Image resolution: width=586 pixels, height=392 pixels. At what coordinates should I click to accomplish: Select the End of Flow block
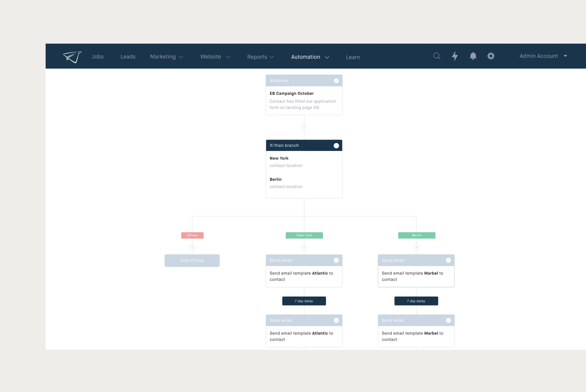[192, 260]
